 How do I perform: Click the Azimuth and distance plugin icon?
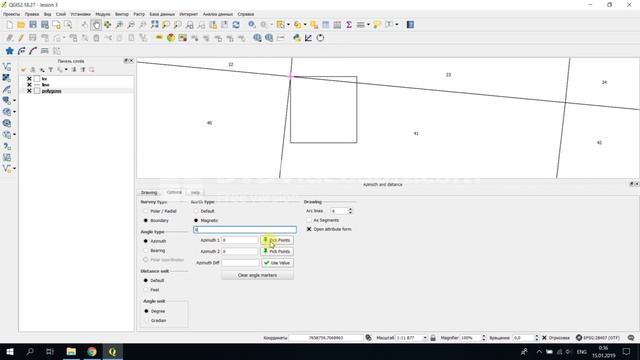coord(308,38)
